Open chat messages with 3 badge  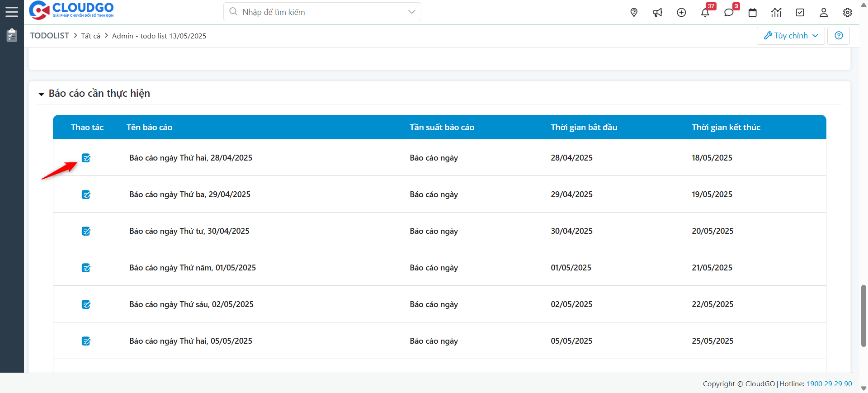click(x=729, y=12)
